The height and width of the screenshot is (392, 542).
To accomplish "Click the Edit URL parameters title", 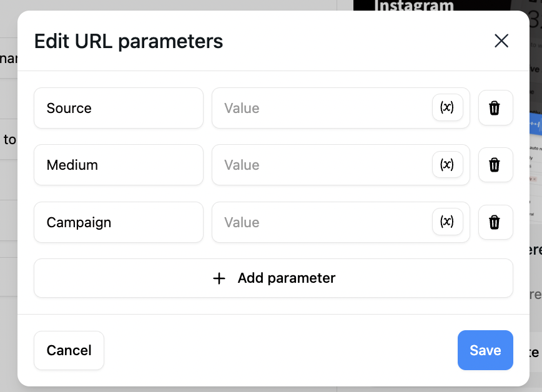I will click(x=129, y=41).
